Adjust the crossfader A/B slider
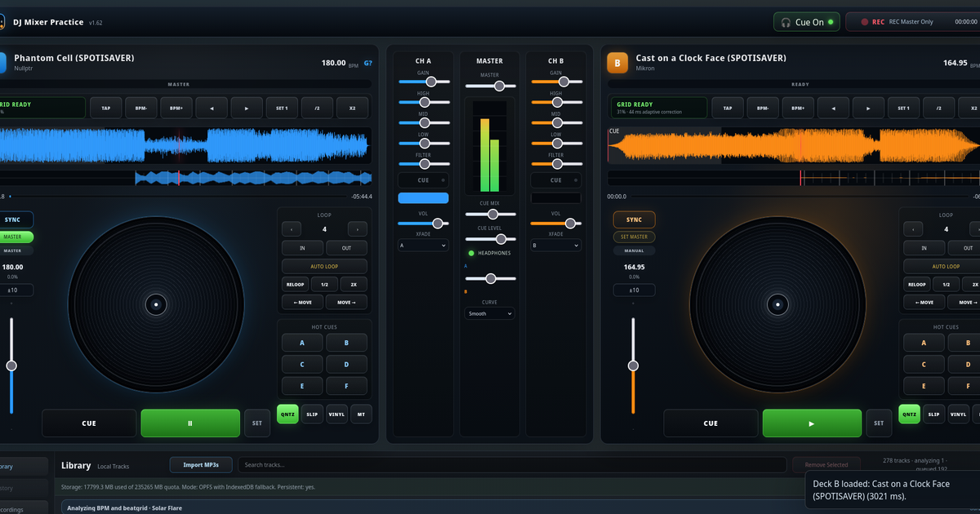Image resolution: width=980 pixels, height=514 pixels. (490, 278)
